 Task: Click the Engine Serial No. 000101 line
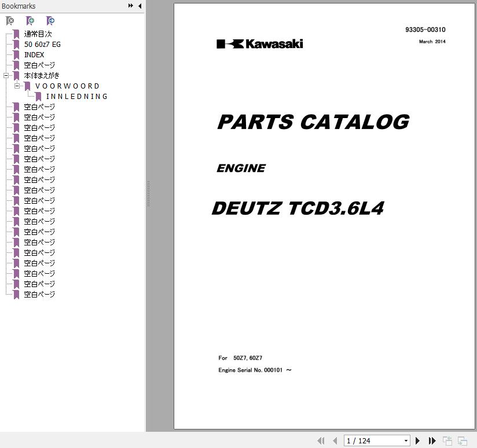point(255,370)
